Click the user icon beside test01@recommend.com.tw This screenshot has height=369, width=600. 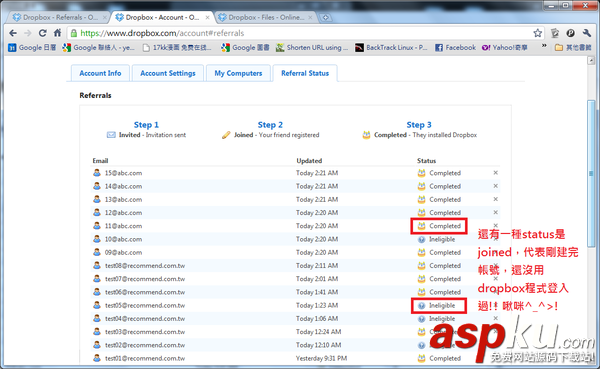(x=97, y=358)
